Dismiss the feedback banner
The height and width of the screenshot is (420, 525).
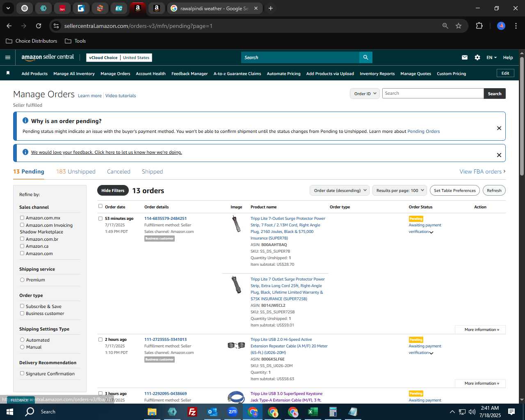click(x=499, y=155)
